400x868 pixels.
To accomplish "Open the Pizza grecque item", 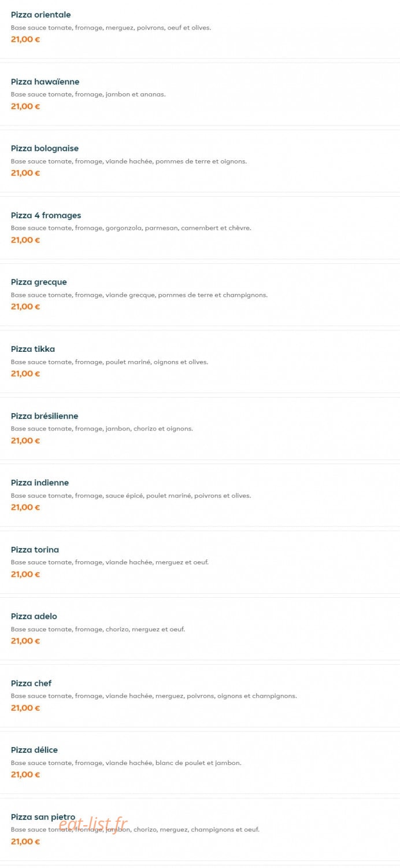I will 200,295.
